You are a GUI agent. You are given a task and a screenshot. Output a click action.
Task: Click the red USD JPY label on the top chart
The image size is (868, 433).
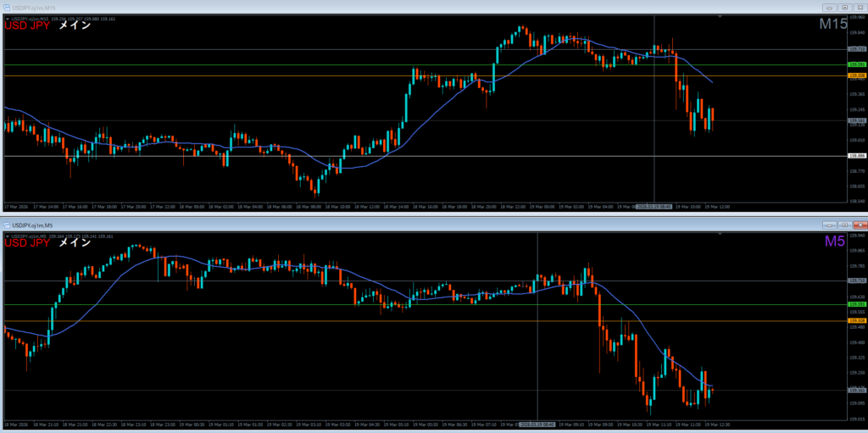(27, 25)
